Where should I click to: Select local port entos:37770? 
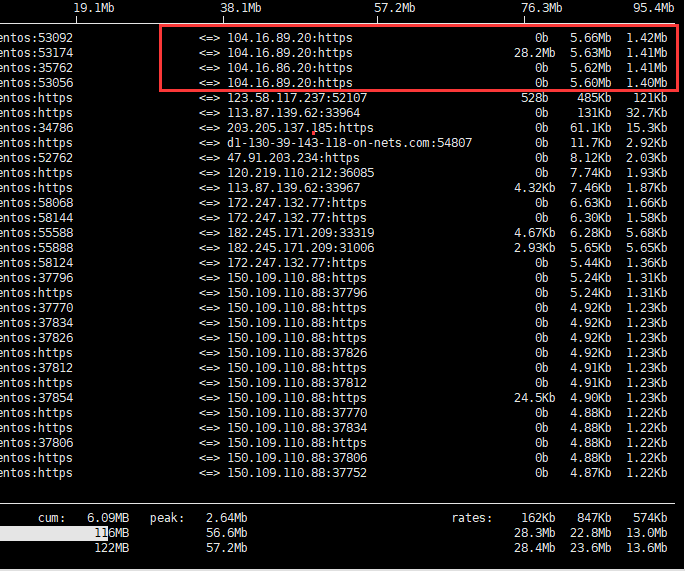[36, 308]
